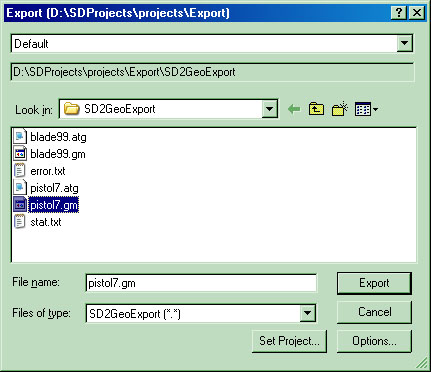Screen dimensions: 431x372
Task: Click the Export button
Action: click(374, 283)
